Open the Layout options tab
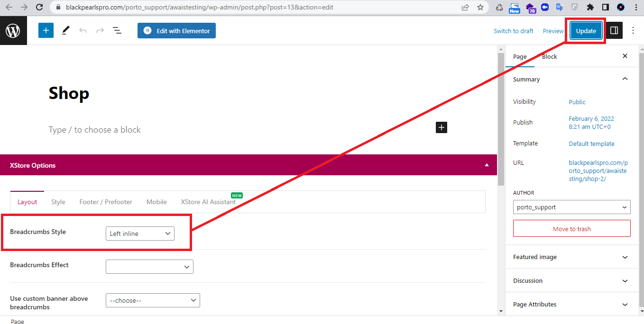The height and width of the screenshot is (324, 644). point(27,202)
